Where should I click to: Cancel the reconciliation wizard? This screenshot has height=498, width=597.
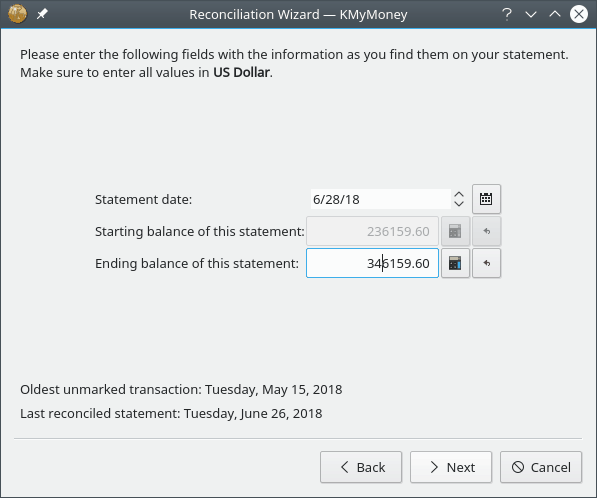click(x=541, y=467)
